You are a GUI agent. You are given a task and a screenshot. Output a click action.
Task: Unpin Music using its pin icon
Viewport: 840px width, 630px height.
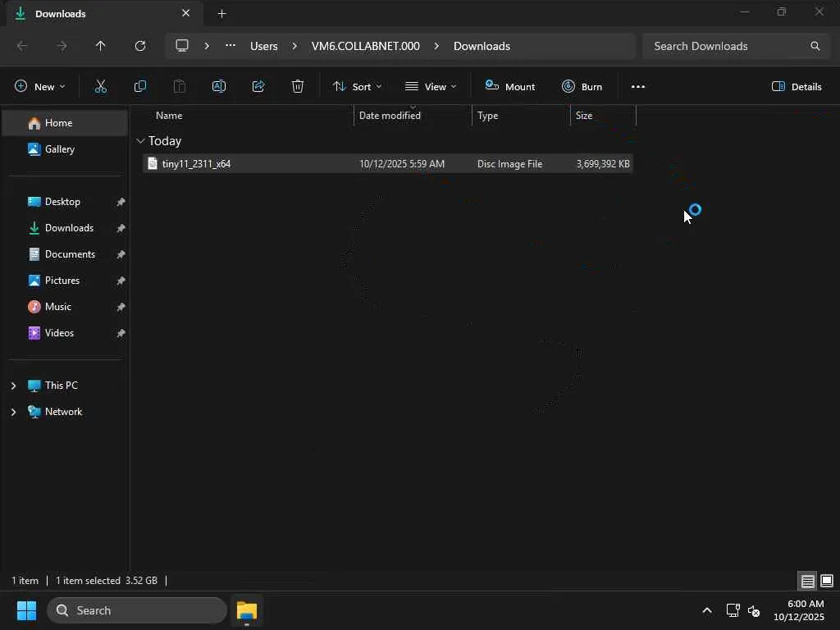point(121,307)
